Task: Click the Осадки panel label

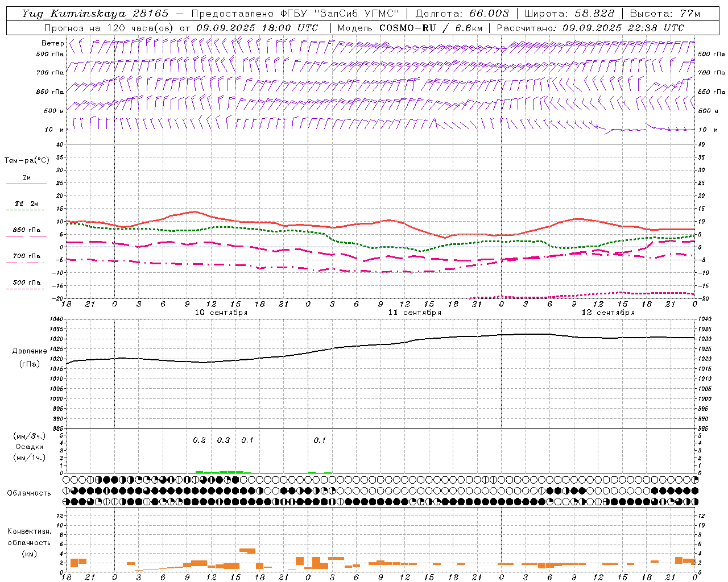Action: pyautogui.click(x=30, y=447)
